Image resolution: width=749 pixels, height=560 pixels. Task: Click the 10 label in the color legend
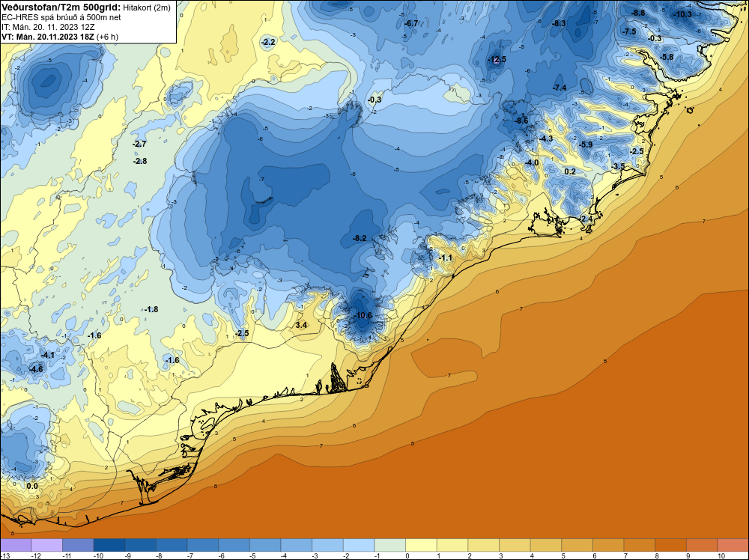tap(721, 556)
